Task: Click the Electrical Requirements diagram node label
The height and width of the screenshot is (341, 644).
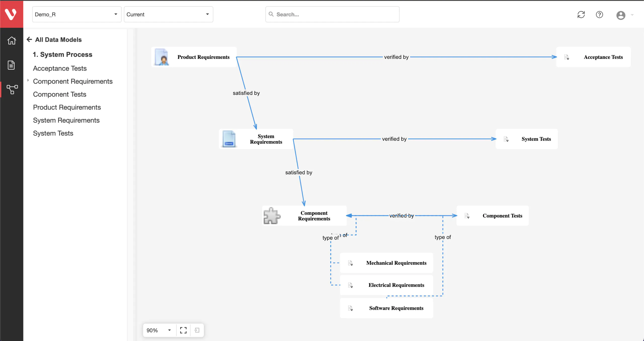Action: pos(396,285)
